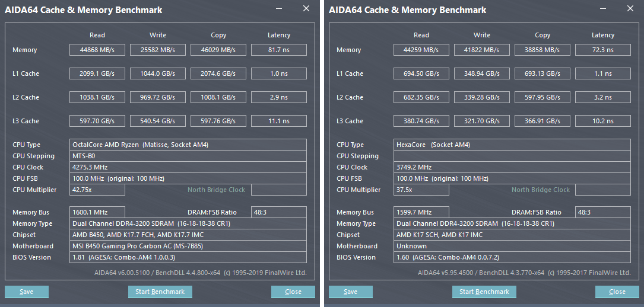This screenshot has height=307, width=644.
Task: Select L1 Cache Write 348.94 GB/s
Action: click(482, 73)
